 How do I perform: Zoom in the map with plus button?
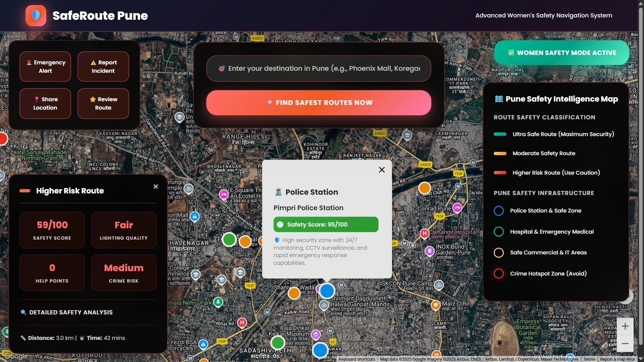pos(625,326)
